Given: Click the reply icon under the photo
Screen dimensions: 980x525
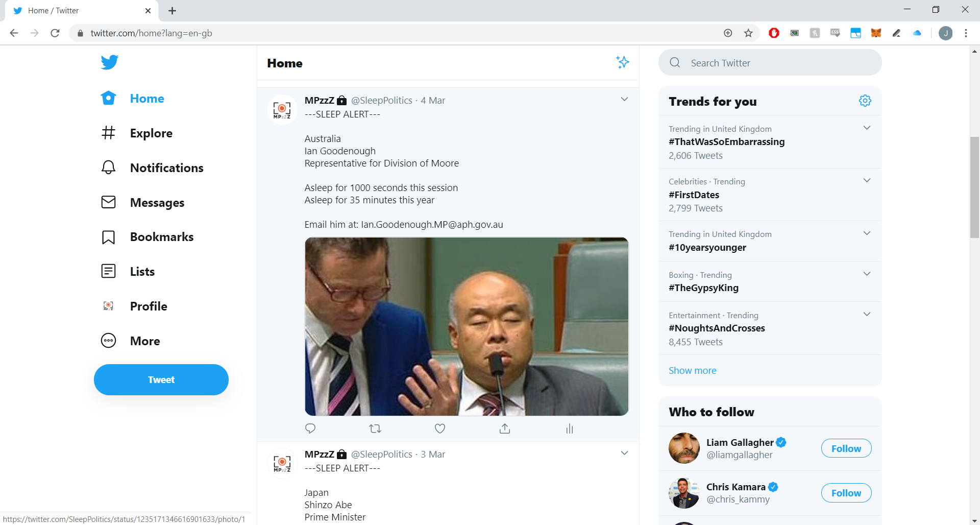Looking at the screenshot, I should [310, 428].
